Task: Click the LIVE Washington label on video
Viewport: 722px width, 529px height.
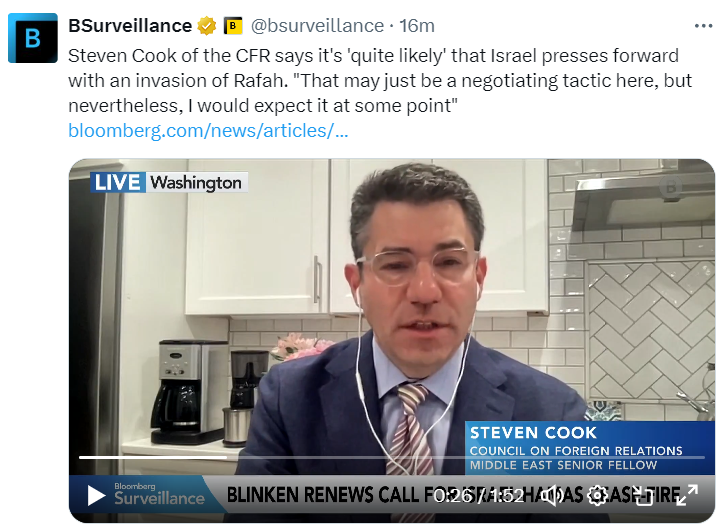Action: [x=169, y=182]
